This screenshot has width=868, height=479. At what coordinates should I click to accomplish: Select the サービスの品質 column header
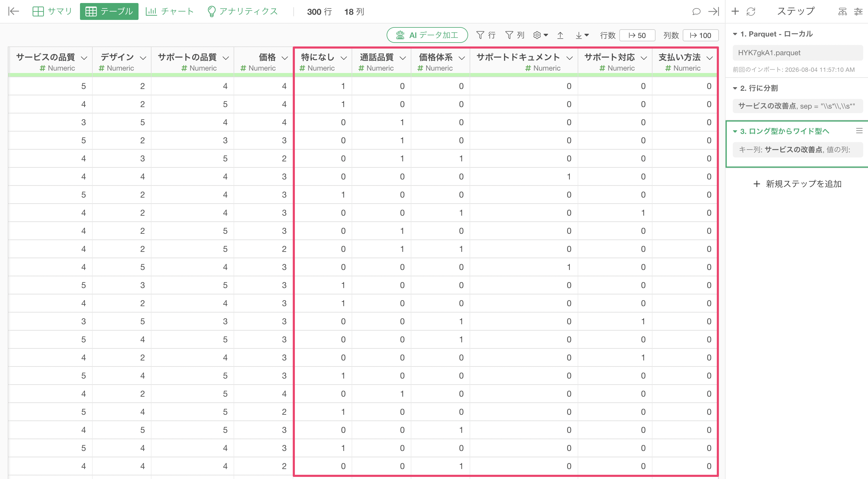point(46,57)
